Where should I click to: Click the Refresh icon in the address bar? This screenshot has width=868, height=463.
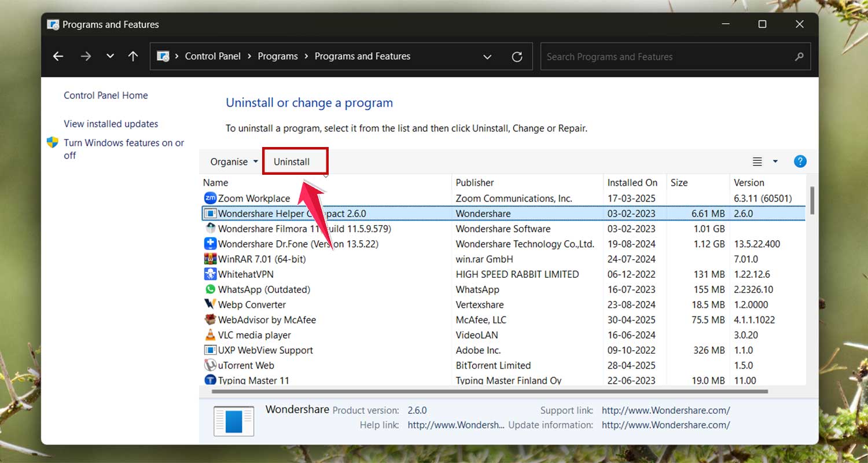click(x=517, y=56)
